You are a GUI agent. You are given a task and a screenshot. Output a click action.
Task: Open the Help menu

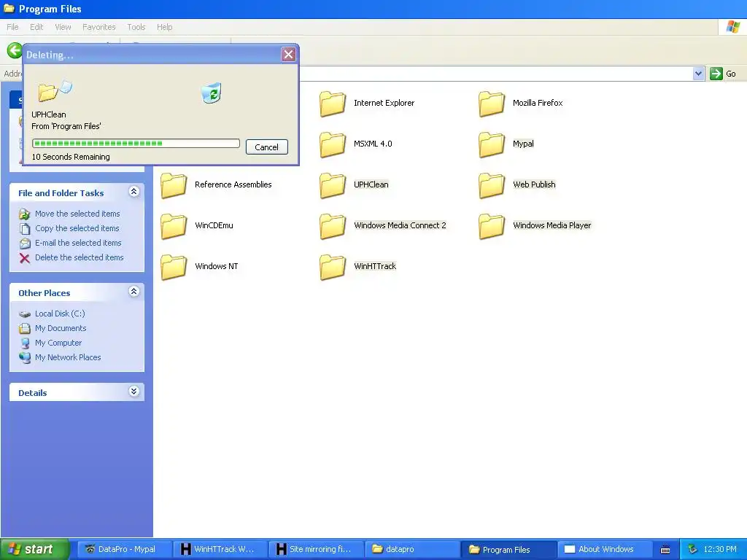tap(165, 27)
